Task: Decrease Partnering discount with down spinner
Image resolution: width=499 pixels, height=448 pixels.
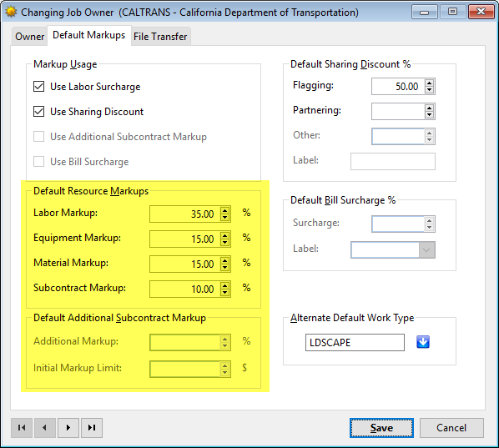Action: click(429, 115)
